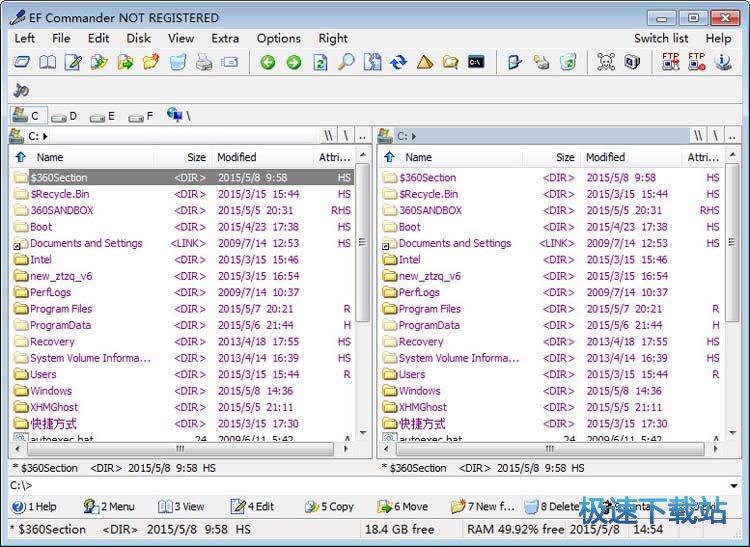Sort left panel by Name column

pyautogui.click(x=50, y=157)
